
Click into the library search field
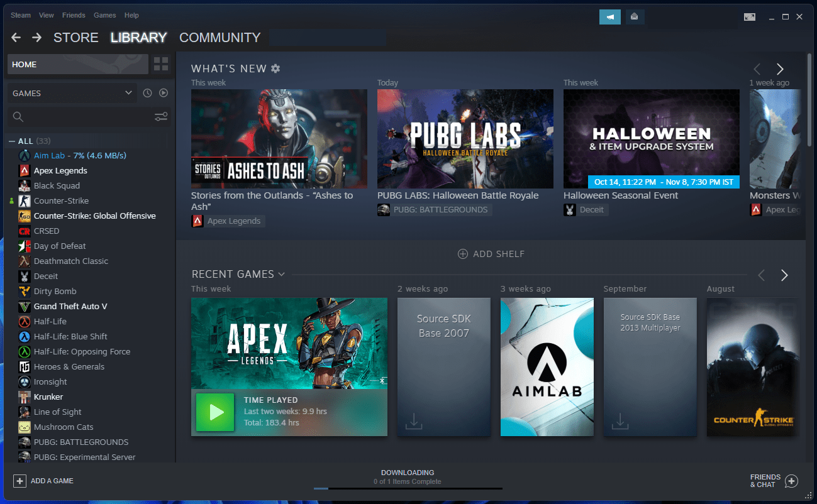pyautogui.click(x=88, y=117)
